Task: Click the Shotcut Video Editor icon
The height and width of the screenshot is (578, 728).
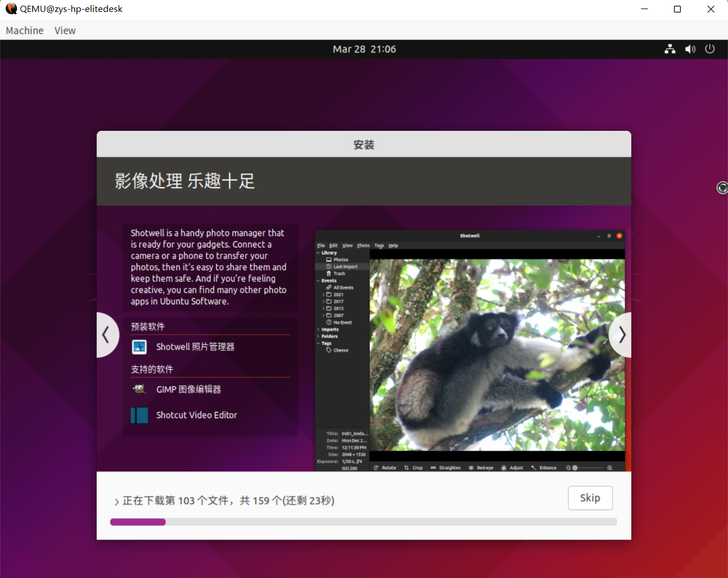Action: click(139, 415)
